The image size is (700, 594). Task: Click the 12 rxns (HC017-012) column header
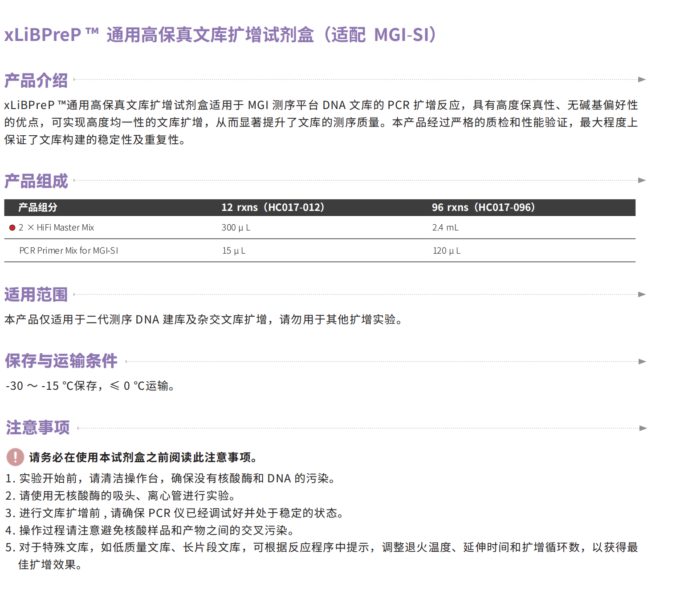(x=273, y=207)
